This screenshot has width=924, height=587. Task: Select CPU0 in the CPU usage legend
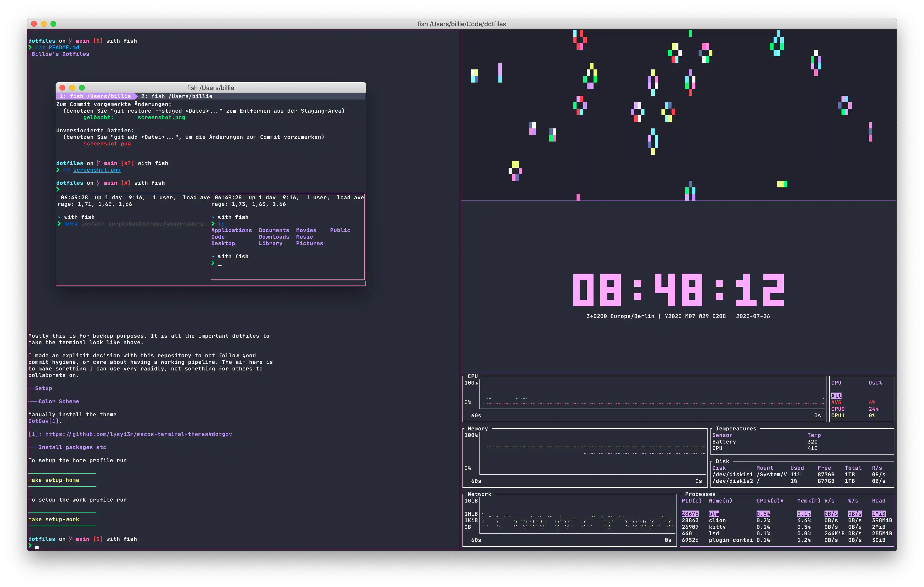click(838, 409)
